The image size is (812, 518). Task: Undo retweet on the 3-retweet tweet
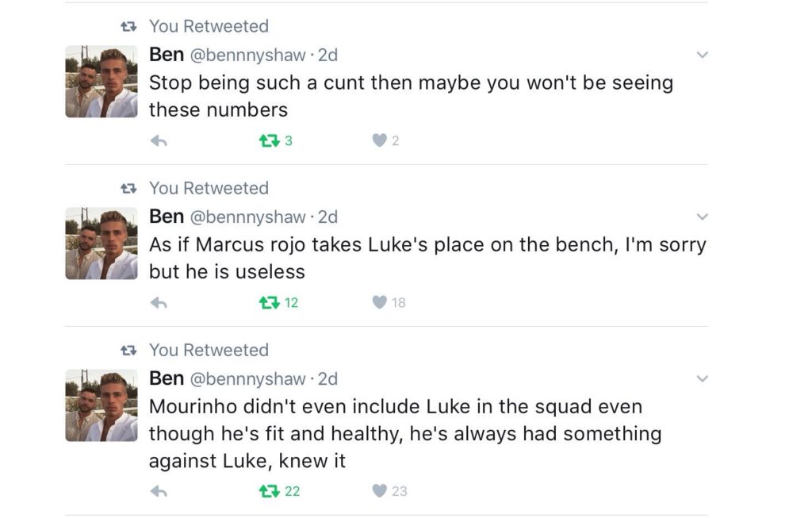[x=270, y=141]
